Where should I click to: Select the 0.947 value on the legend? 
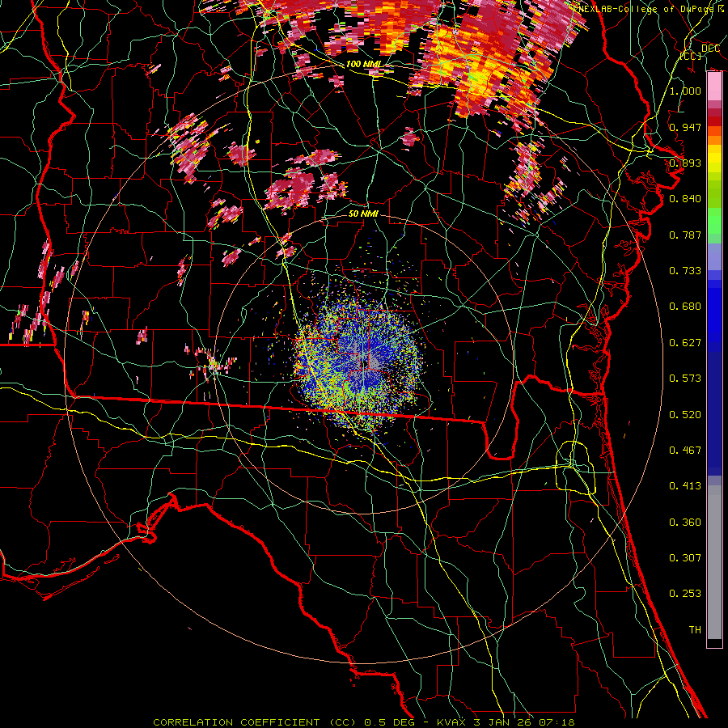[685, 127]
